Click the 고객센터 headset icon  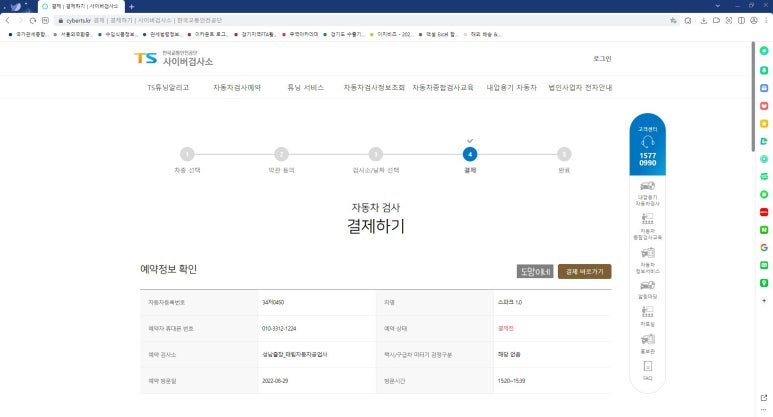coord(647,142)
